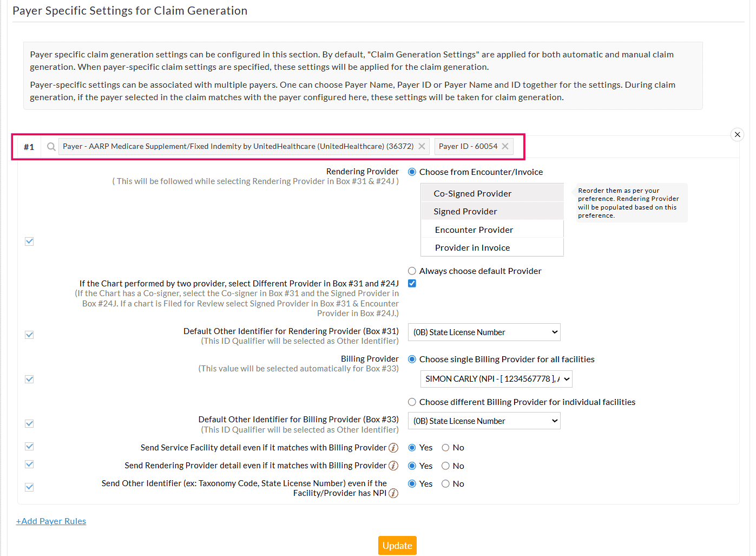Open the SIMON CARLY billing provider dropdown

click(x=496, y=379)
